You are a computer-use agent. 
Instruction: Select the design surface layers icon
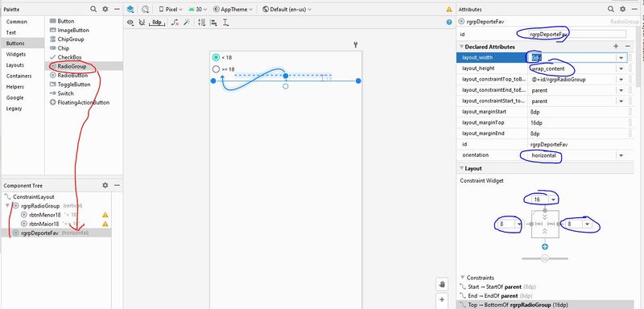(130, 9)
